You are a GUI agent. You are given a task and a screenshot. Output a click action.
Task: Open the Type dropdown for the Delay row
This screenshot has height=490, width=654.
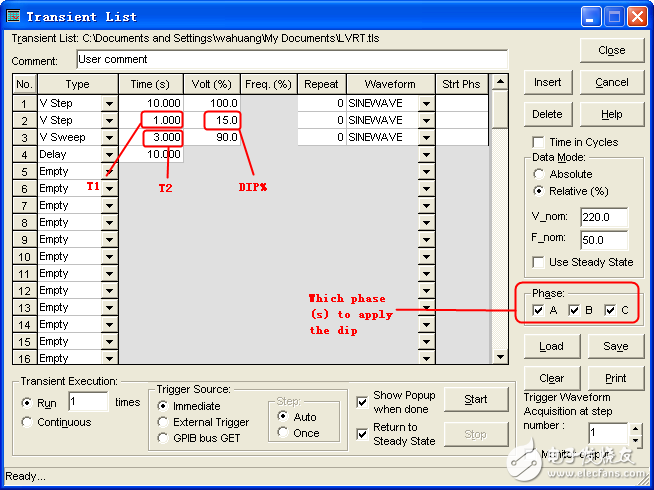[x=108, y=154]
